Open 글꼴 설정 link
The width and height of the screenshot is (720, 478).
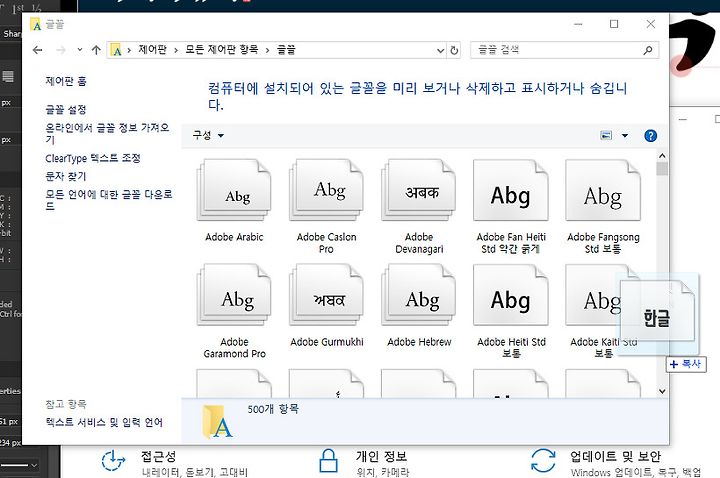pyautogui.click(x=66, y=109)
